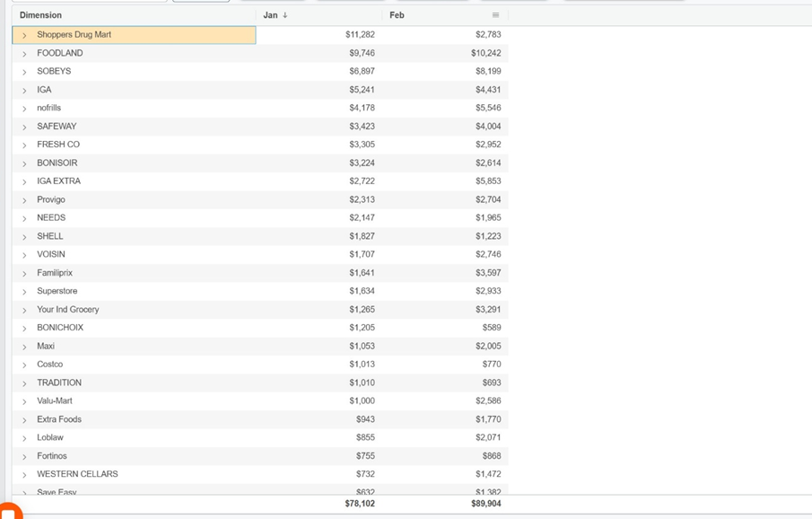Viewport: 812px width, 519px height.
Task: Click Jan value $1,827
Action: 362,236
